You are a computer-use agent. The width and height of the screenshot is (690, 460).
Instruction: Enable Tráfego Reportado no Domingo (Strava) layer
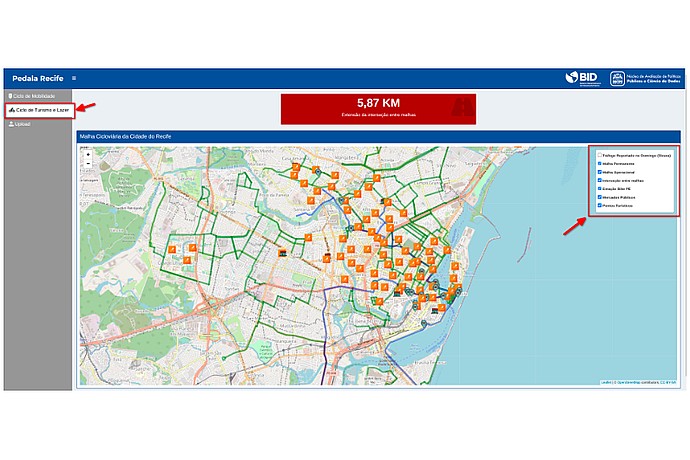tap(599, 155)
